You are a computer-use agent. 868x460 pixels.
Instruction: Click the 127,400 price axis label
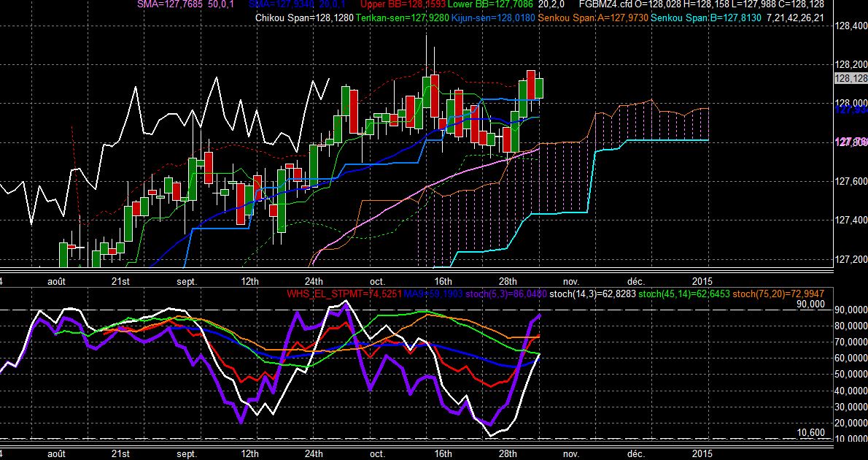click(851, 220)
